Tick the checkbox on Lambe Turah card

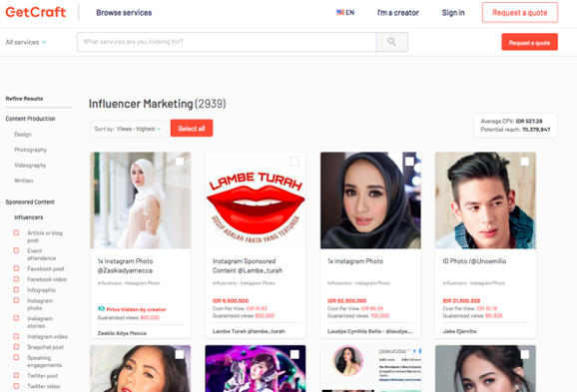(x=294, y=162)
